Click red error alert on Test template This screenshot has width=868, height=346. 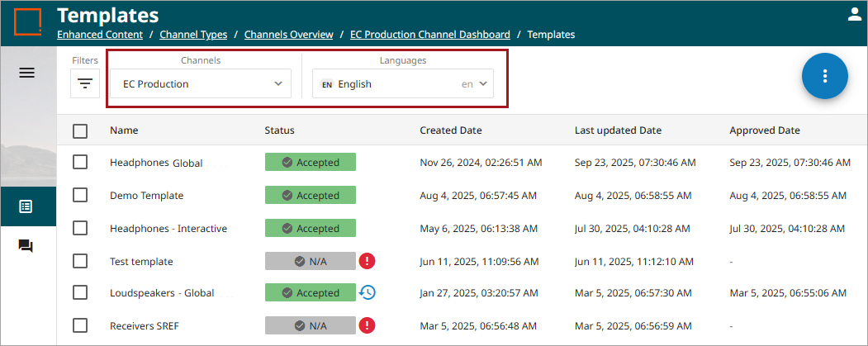pyautogui.click(x=368, y=261)
